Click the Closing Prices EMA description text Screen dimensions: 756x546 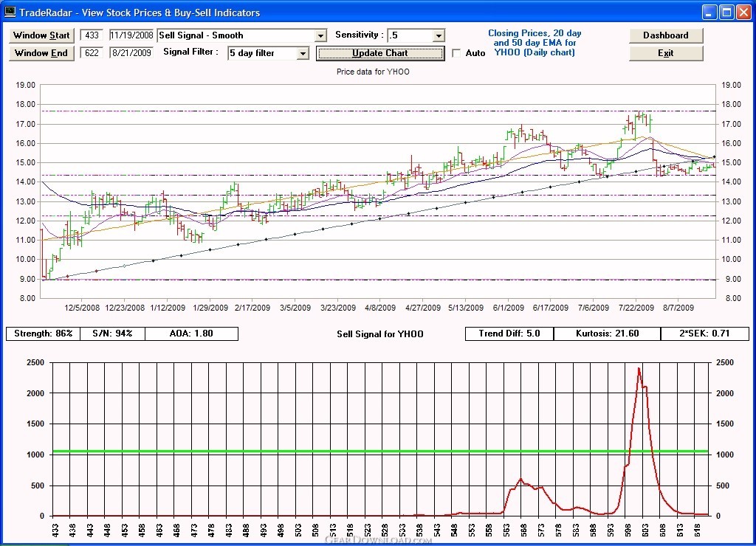point(535,43)
